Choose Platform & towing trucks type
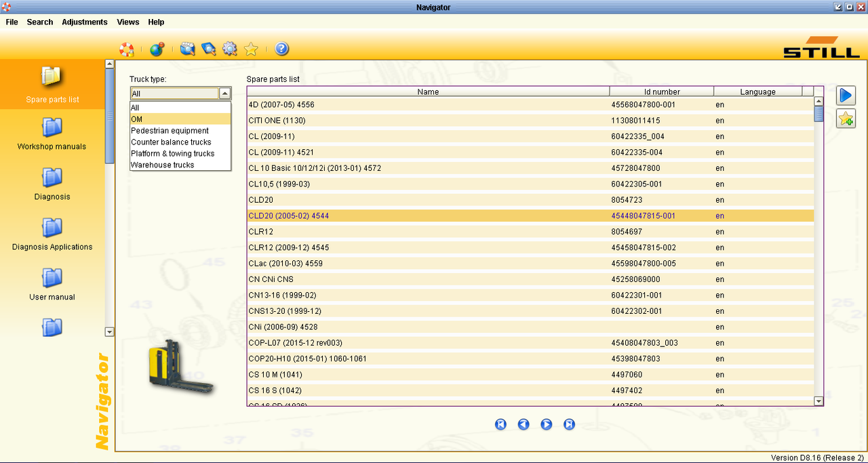Viewport: 868px width, 463px height. (180, 154)
